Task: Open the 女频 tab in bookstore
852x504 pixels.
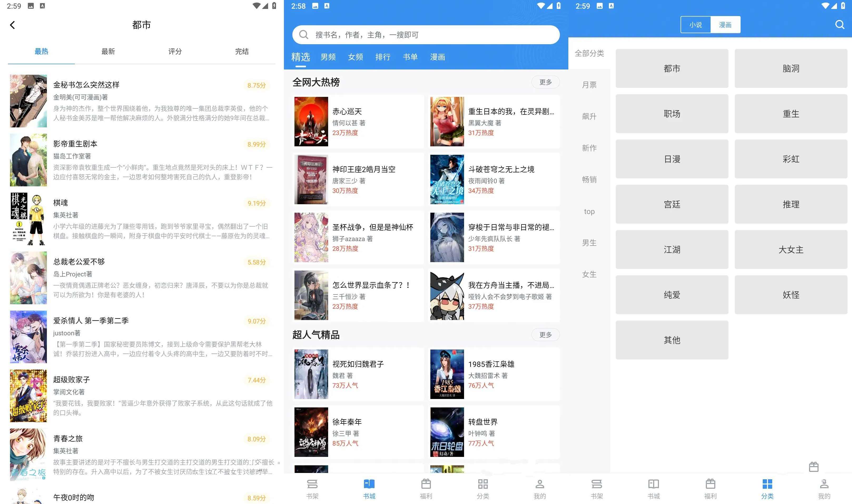Action: (x=356, y=57)
